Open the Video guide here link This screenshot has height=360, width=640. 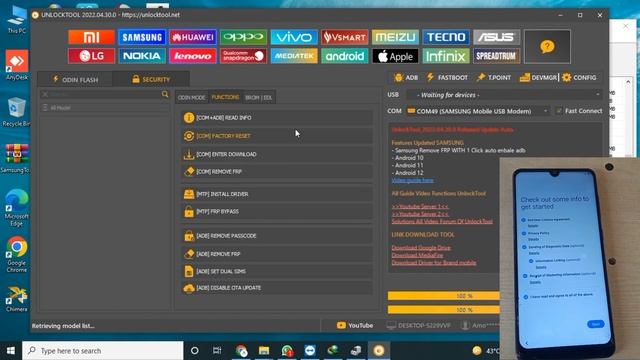tap(412, 180)
